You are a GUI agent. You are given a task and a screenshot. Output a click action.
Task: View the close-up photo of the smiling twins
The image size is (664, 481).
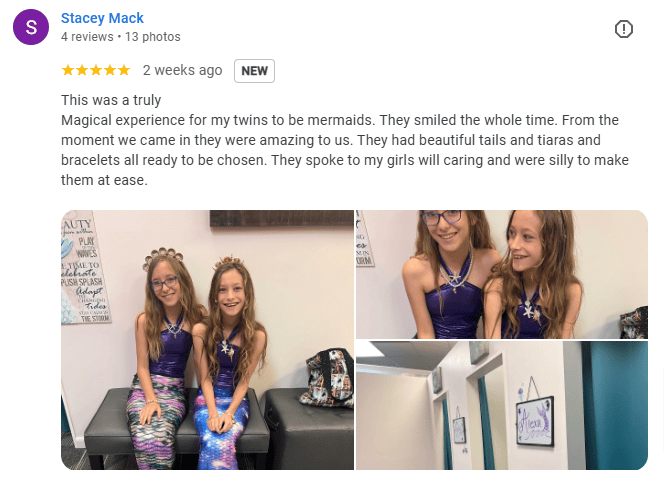(502, 274)
